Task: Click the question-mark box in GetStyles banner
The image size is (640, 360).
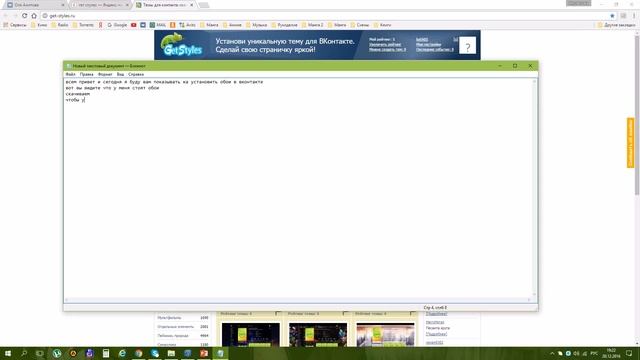Action: click(467, 45)
